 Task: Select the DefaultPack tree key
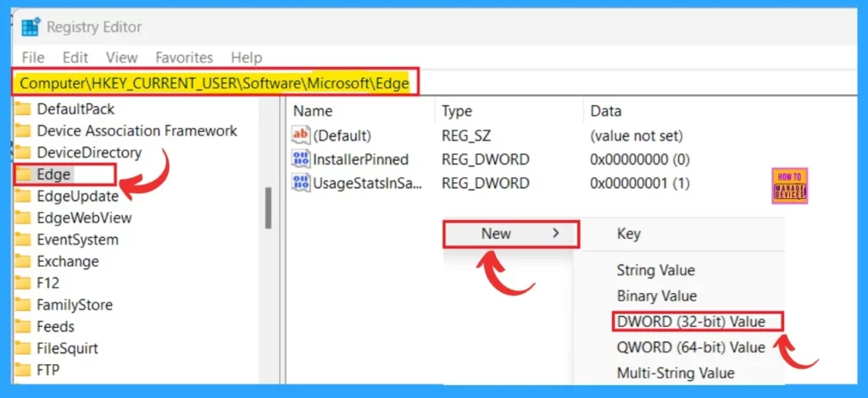(x=75, y=109)
